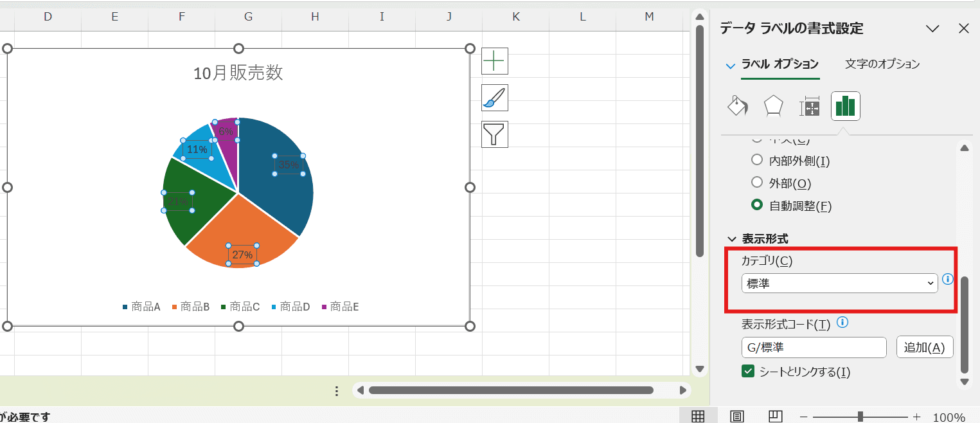The height and width of the screenshot is (423, 980).
Task: Select the 内部外側 radio button
Action: tap(757, 160)
